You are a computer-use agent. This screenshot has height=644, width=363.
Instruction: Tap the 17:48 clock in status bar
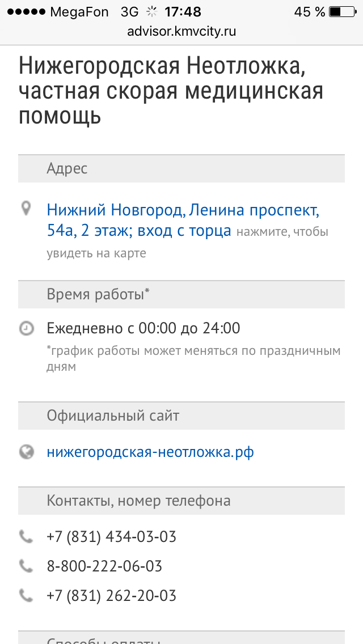183,12
